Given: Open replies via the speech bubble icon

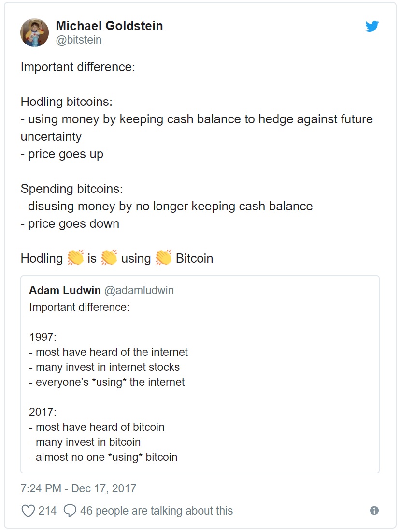Looking at the screenshot, I should (x=70, y=511).
